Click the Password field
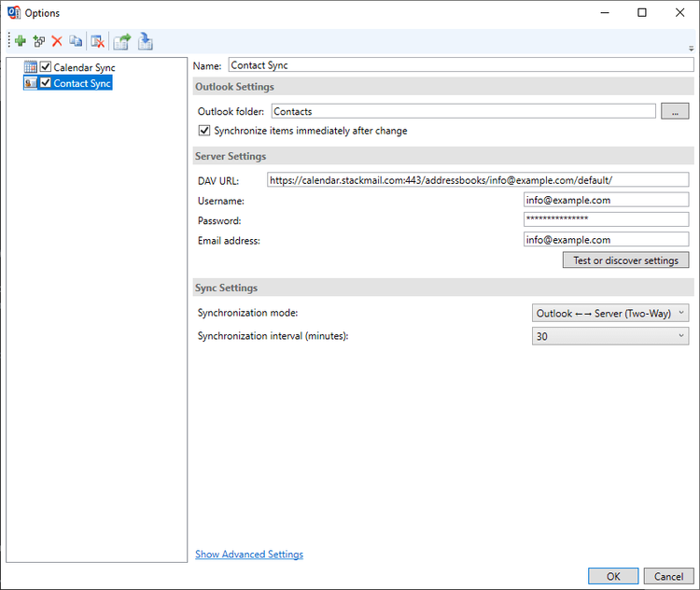 607,219
